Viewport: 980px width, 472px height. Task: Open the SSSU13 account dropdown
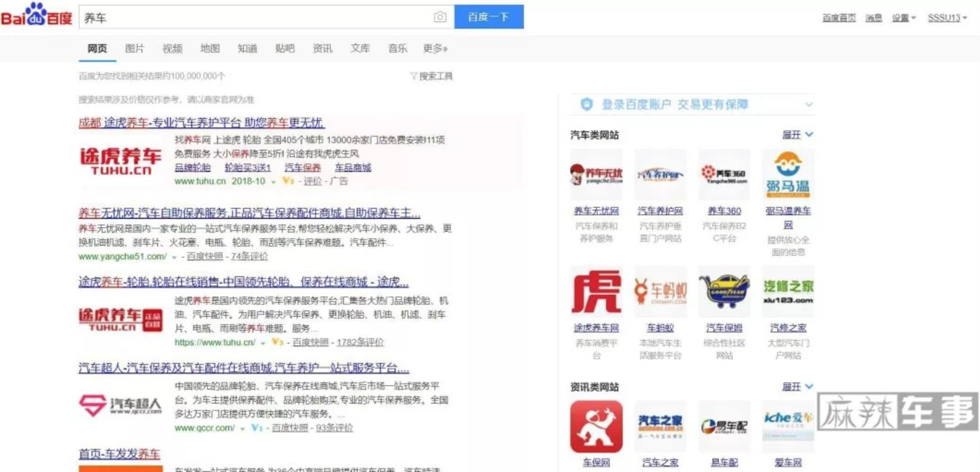[947, 18]
